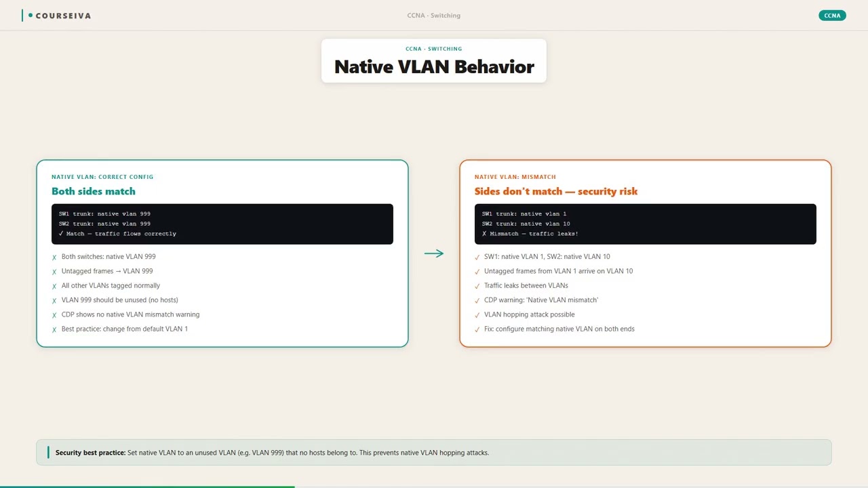Click the checkmark beside 'Fix: configure matching native VLAN'

click(x=477, y=330)
